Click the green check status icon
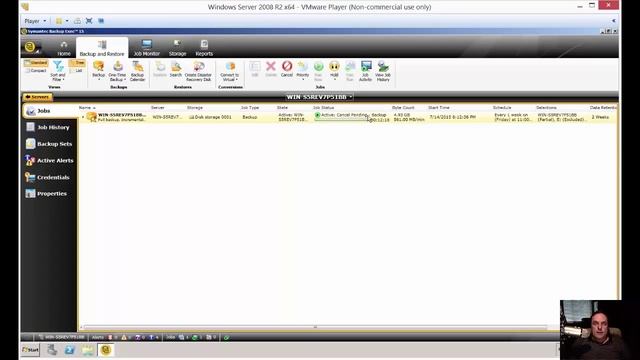 227,337
